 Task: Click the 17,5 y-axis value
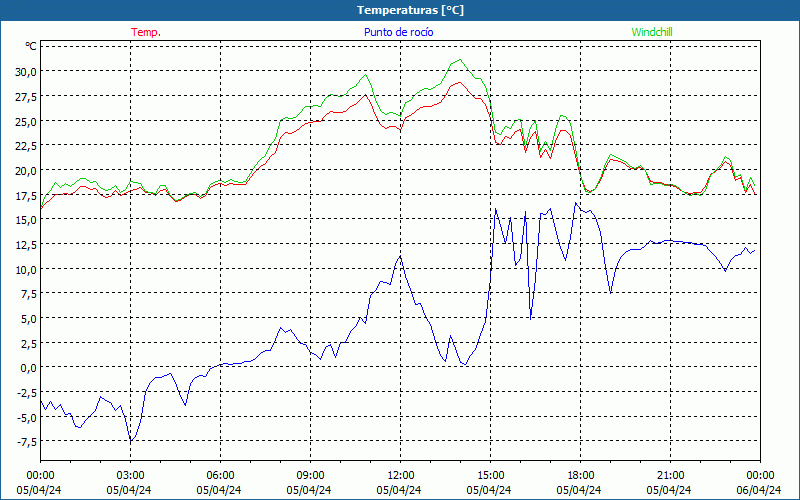click(26, 195)
